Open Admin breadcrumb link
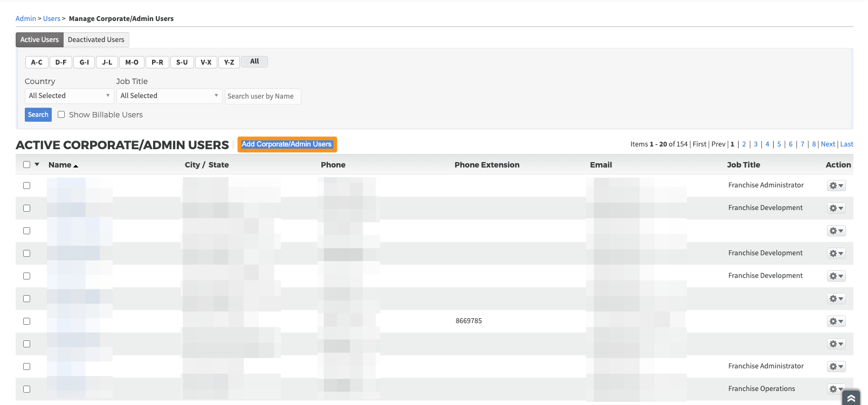 point(26,19)
